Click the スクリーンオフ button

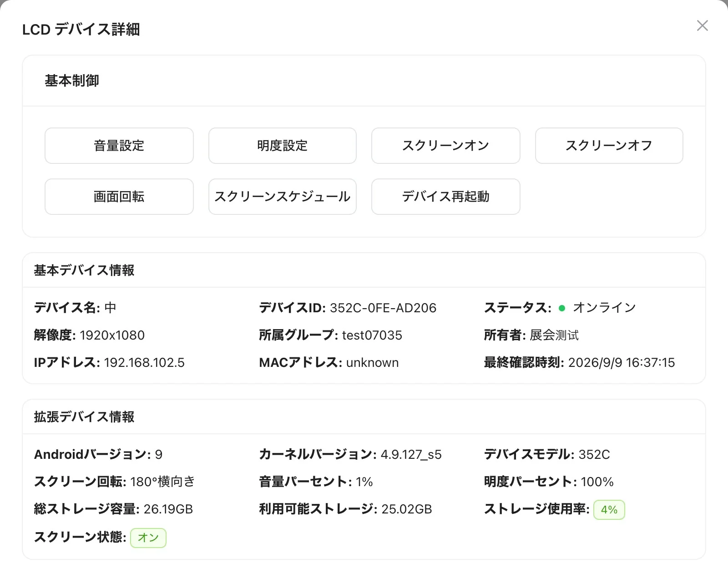(x=609, y=146)
